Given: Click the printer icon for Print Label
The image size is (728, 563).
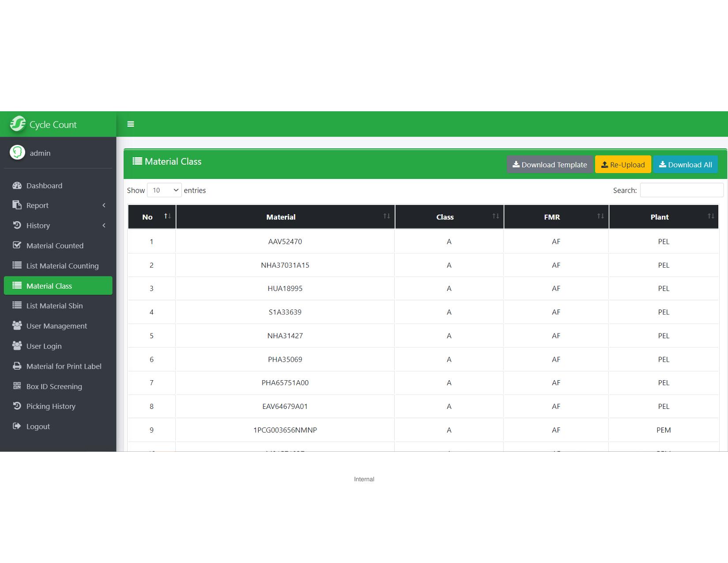Looking at the screenshot, I should (x=17, y=366).
